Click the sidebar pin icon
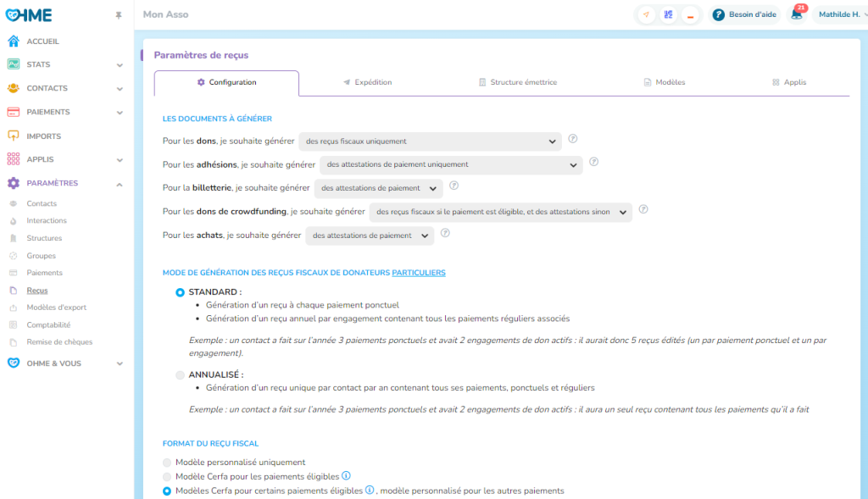Viewport: 868px width, 499px height. coord(118,15)
